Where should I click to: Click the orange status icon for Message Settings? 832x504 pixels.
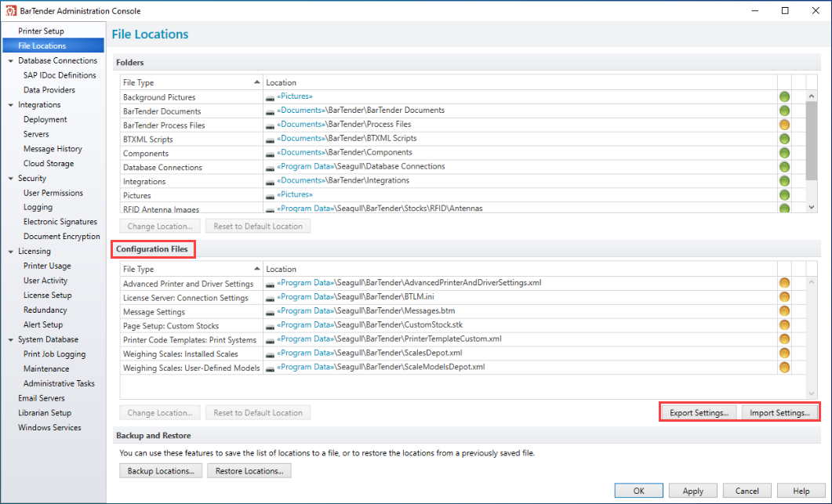(784, 311)
